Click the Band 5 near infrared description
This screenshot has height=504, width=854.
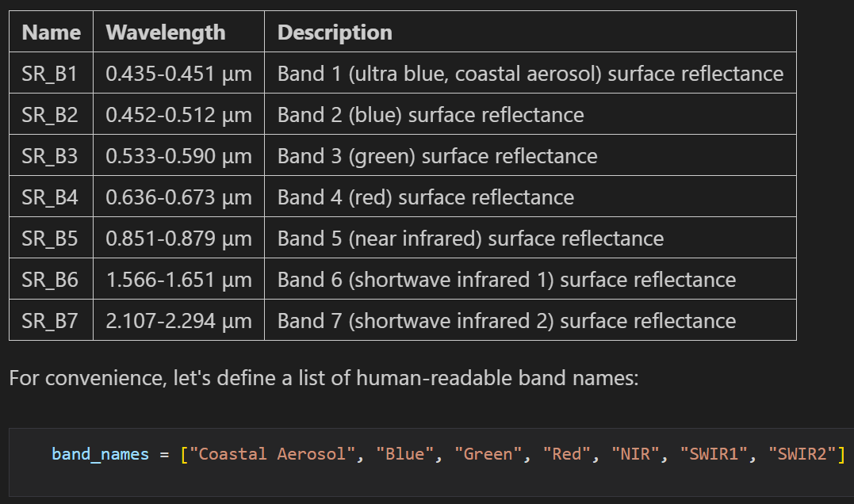[530, 239]
